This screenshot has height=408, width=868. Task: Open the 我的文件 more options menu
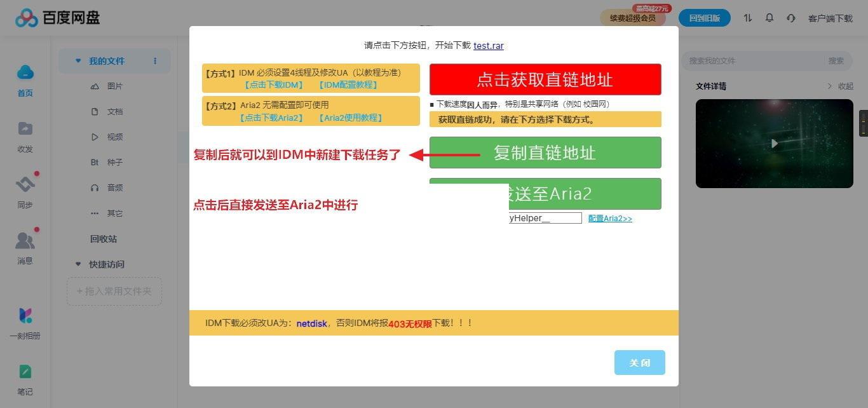(155, 61)
